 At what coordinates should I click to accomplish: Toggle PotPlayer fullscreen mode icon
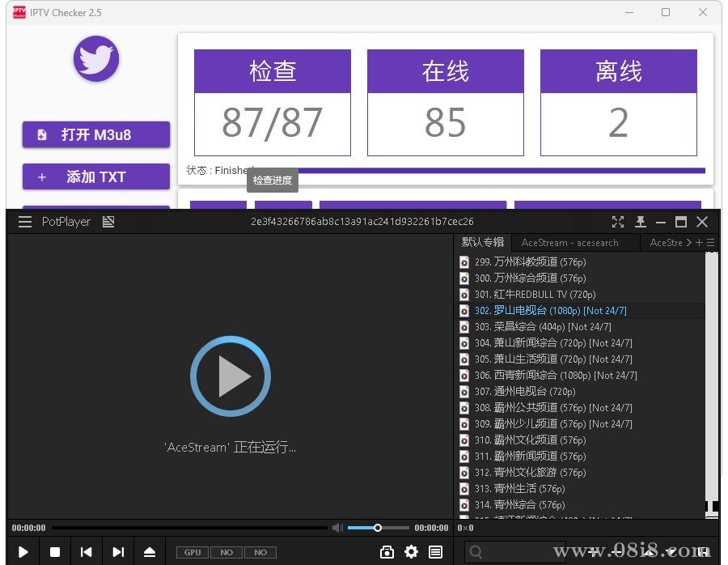tap(618, 222)
